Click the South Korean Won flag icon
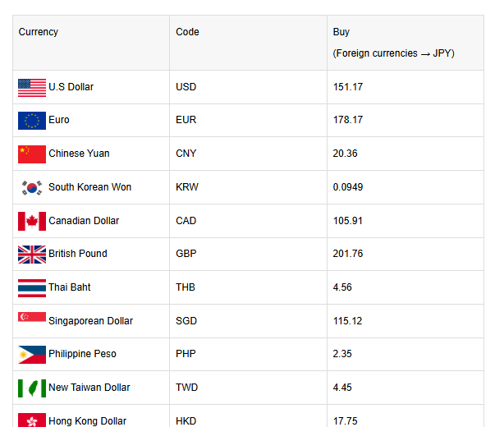 (x=32, y=187)
